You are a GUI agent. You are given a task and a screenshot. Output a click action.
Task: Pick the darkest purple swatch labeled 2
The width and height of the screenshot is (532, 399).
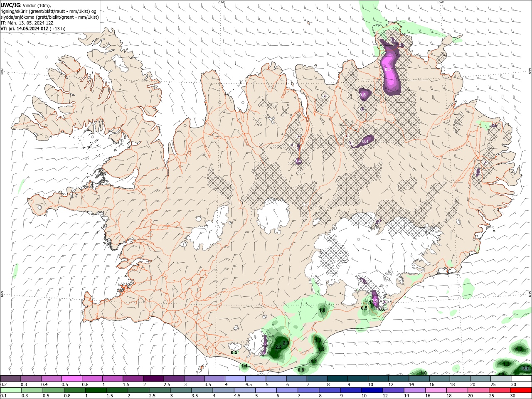153,379
